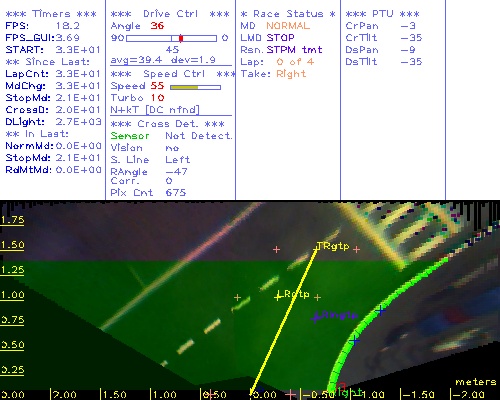500x400 pixels.
Task: Click the yellow cross left of LRgtp
Action: pos(237,297)
